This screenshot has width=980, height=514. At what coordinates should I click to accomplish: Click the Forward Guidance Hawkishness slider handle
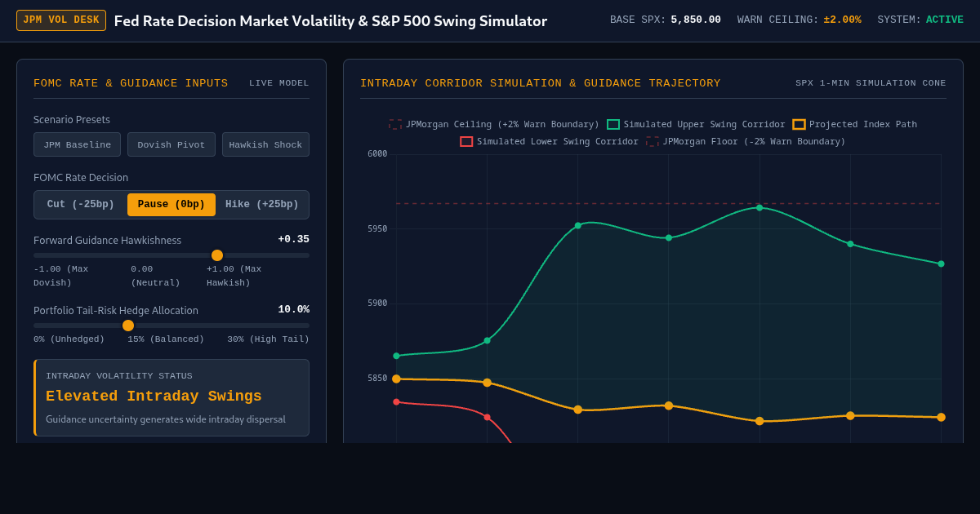(x=217, y=255)
